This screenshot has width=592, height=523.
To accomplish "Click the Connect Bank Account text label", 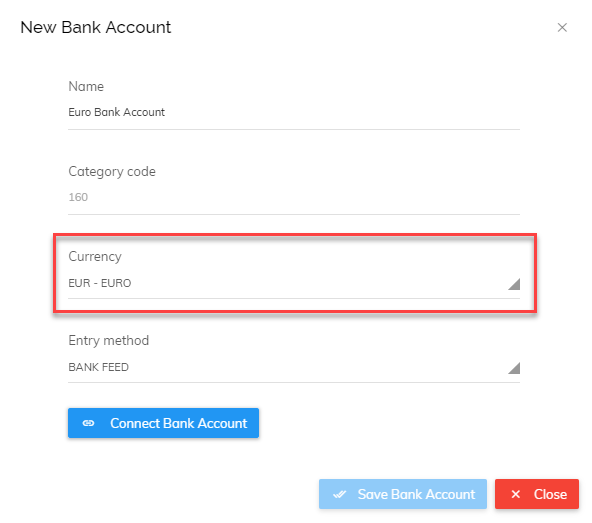I will pos(179,423).
